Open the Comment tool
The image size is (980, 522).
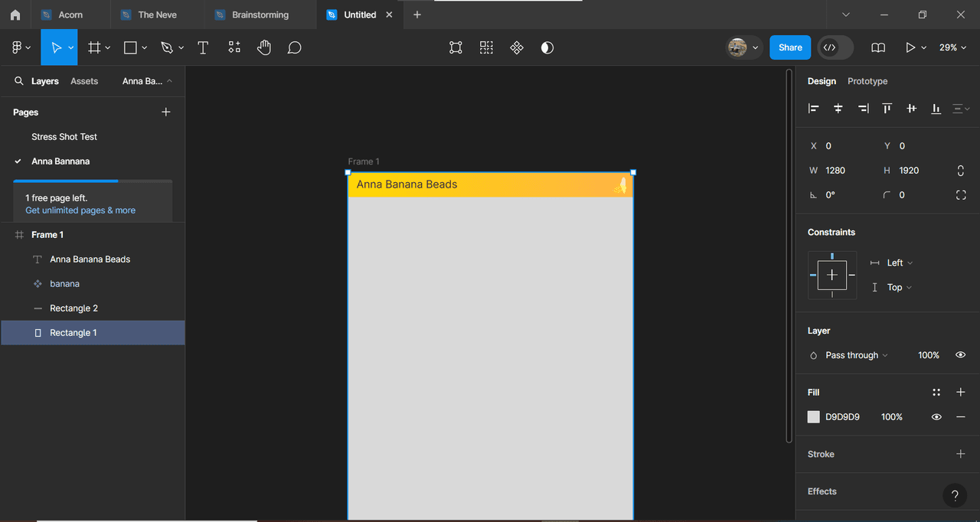coord(295,47)
